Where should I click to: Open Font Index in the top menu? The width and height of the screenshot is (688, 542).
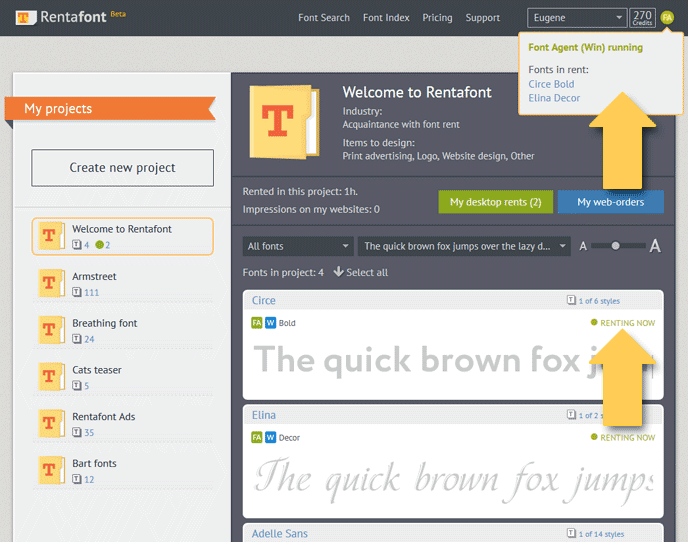pyautogui.click(x=386, y=18)
